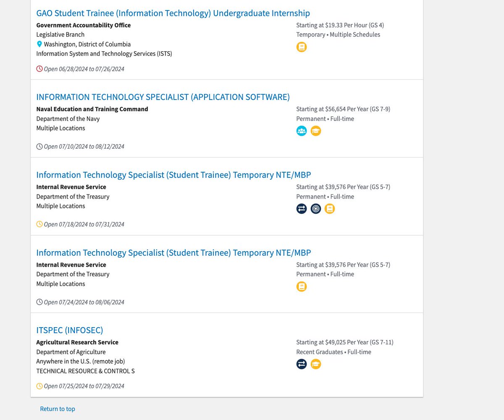Click Multiple Locations under Department of the Navy

61,128
